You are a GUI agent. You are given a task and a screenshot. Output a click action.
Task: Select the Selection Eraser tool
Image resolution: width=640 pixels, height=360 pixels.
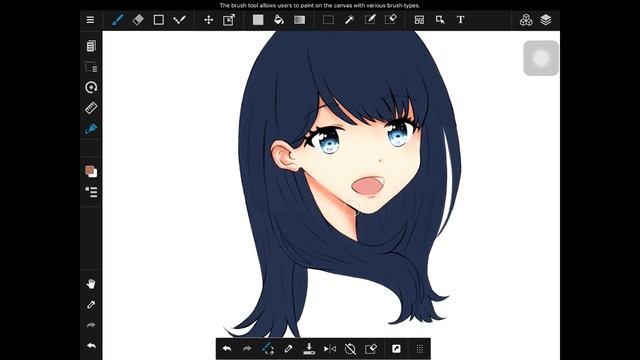[391, 20]
